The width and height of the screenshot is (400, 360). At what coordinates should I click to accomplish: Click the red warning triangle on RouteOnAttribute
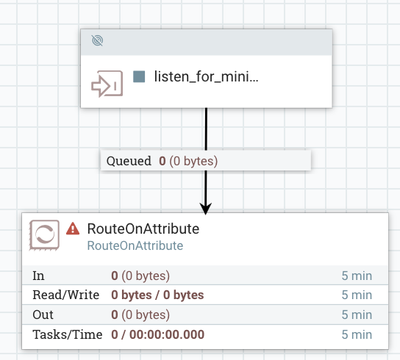click(73, 229)
